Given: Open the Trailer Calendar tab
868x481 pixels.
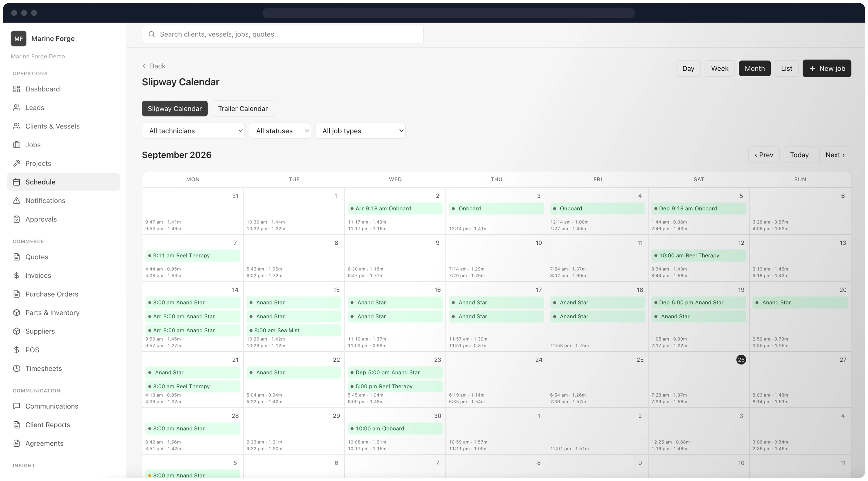Looking at the screenshot, I should click(243, 109).
